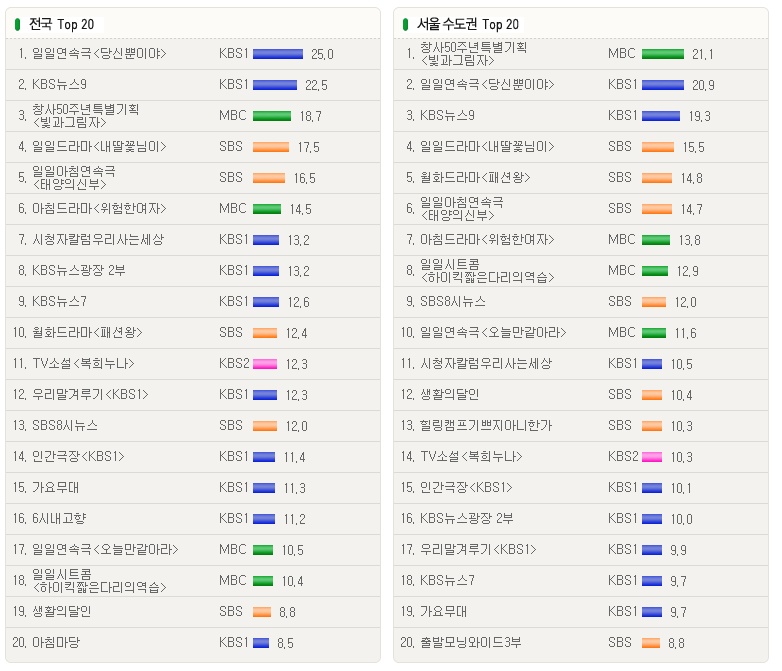Select 일일연속극<당신뿐이야> in the 서울수도권 list
782x671 pixels.
tap(487, 84)
